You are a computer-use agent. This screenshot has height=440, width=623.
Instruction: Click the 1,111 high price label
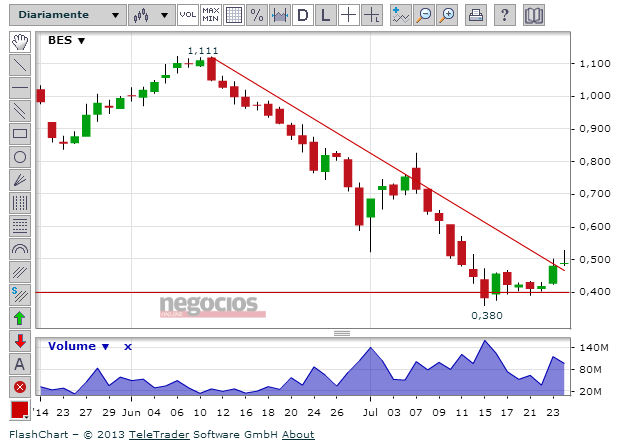(x=203, y=51)
